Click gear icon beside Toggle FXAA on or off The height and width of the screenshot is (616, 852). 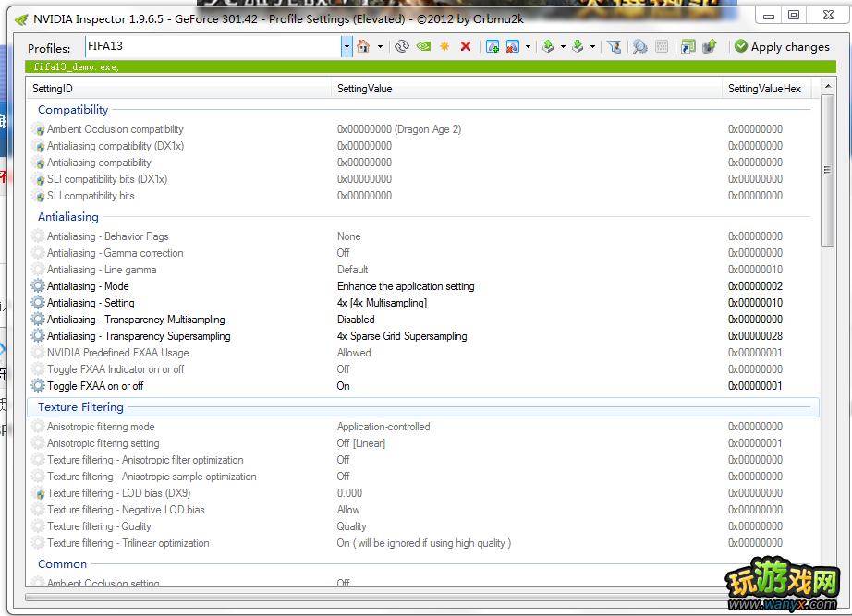point(38,386)
